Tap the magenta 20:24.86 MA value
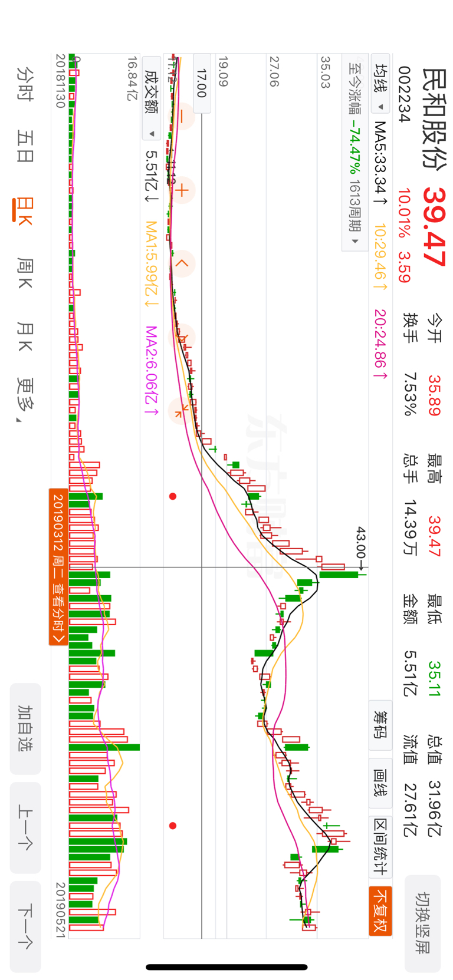This screenshot has height=980, width=453. click(x=380, y=345)
